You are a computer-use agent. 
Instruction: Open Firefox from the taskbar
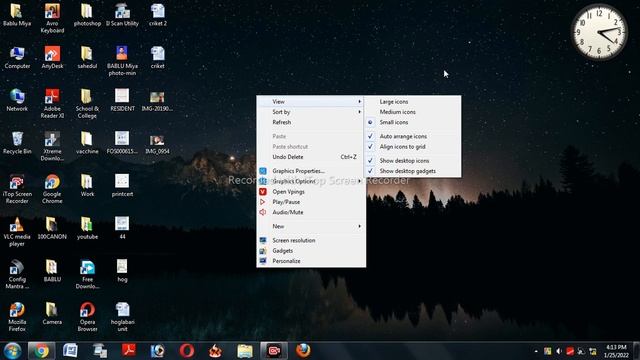tap(303, 351)
